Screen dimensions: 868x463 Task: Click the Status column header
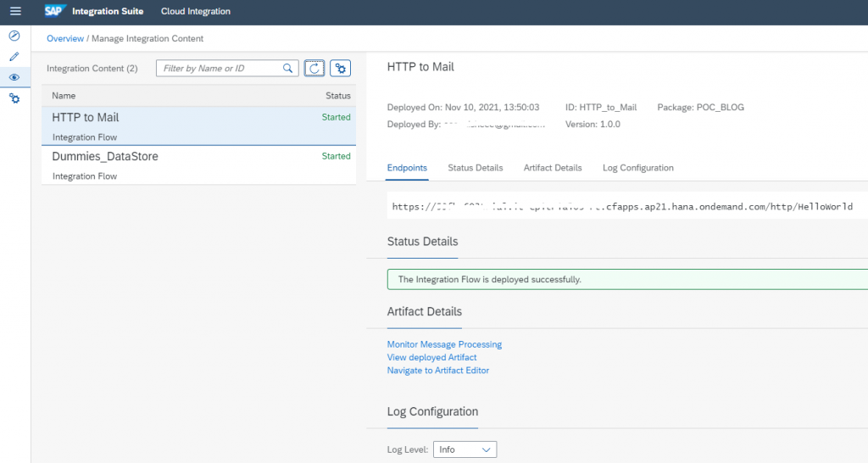point(338,96)
